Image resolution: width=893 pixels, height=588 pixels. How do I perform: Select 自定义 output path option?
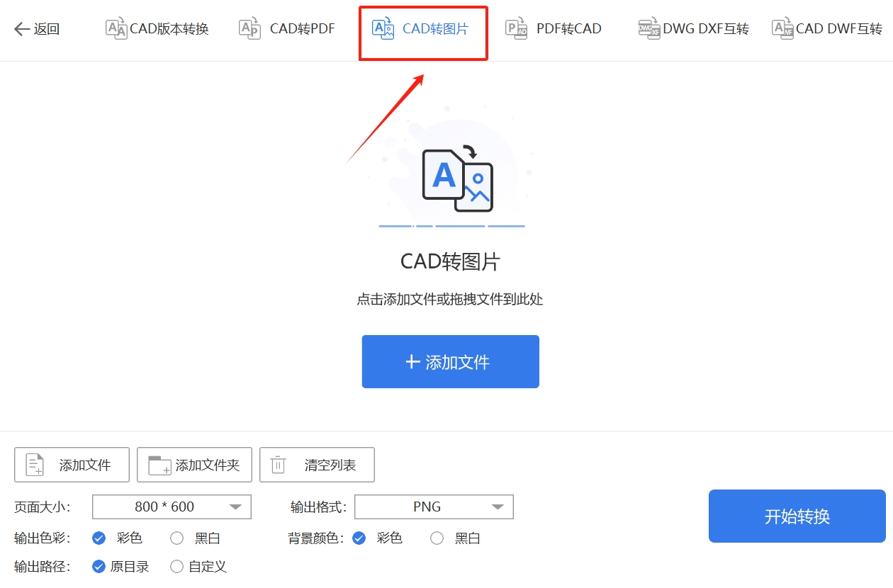(x=176, y=566)
